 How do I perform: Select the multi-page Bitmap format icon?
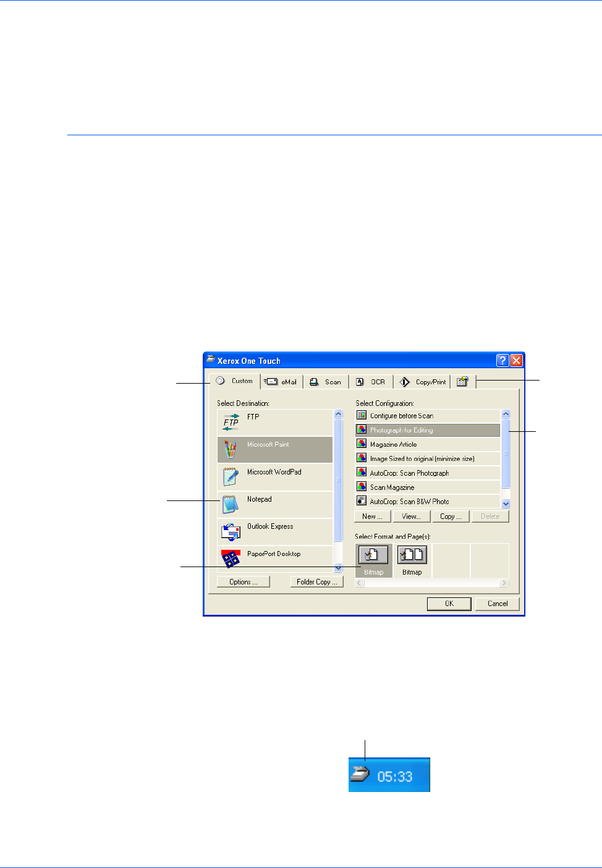coord(412,555)
